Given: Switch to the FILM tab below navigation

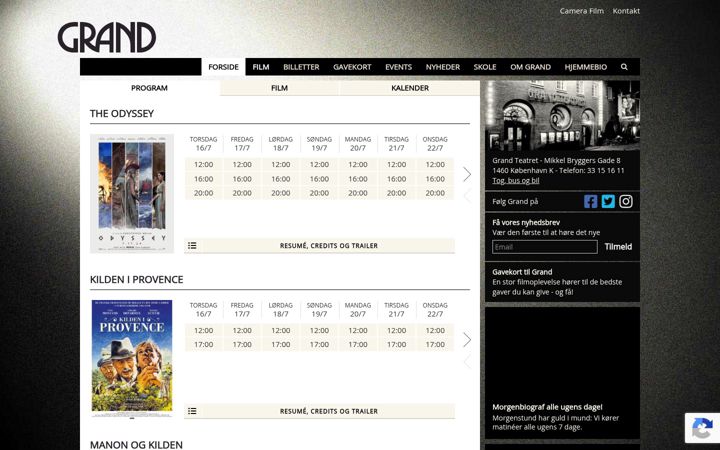Looking at the screenshot, I should click(x=279, y=88).
